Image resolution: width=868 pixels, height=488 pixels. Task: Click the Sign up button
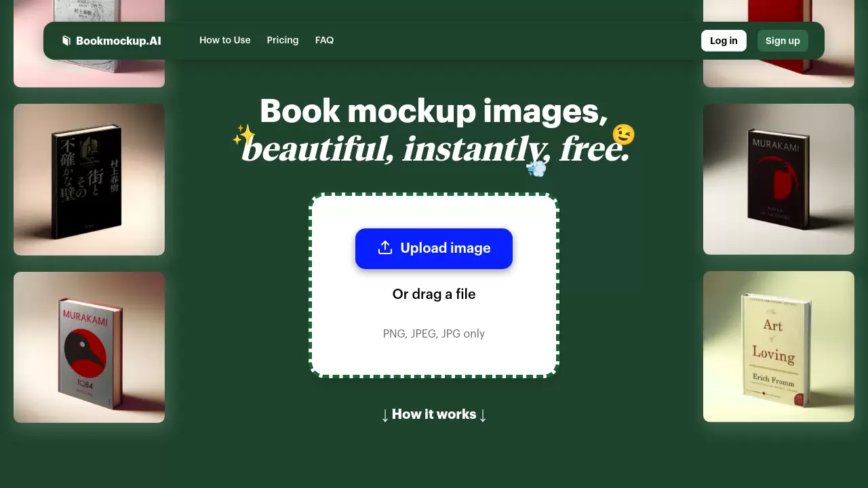783,41
